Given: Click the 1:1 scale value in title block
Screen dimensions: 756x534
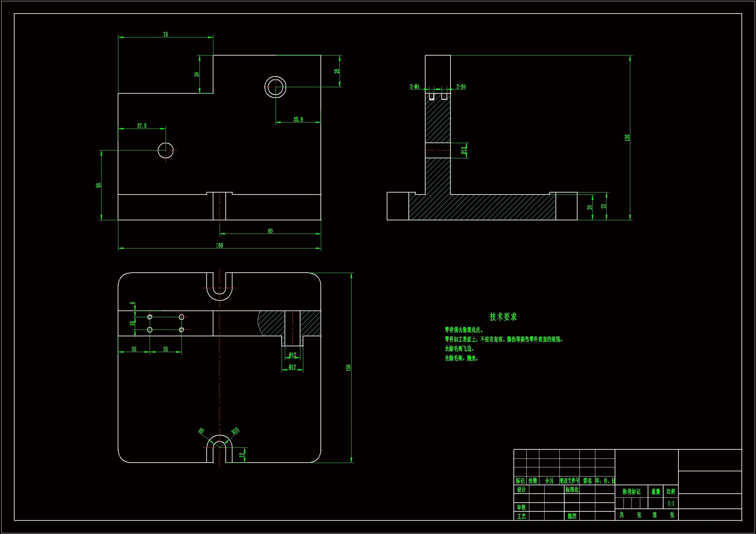Looking at the screenshot, I should click(x=671, y=503).
